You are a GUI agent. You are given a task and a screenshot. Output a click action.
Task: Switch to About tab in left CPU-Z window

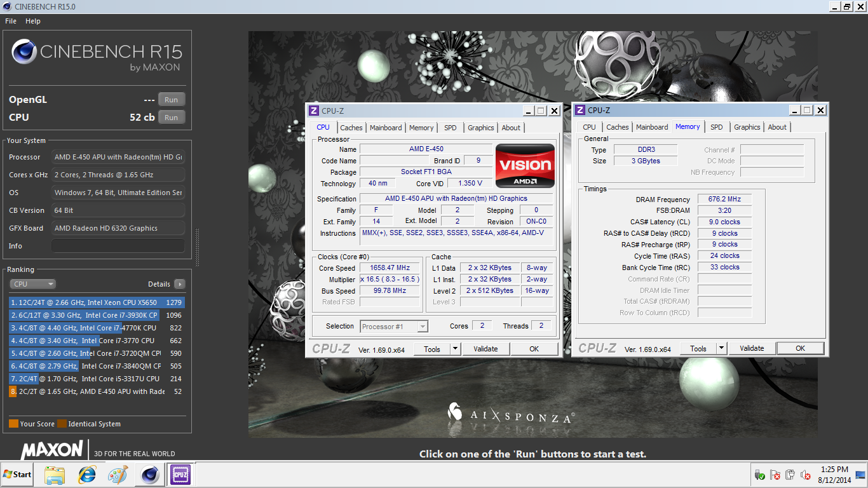(511, 128)
